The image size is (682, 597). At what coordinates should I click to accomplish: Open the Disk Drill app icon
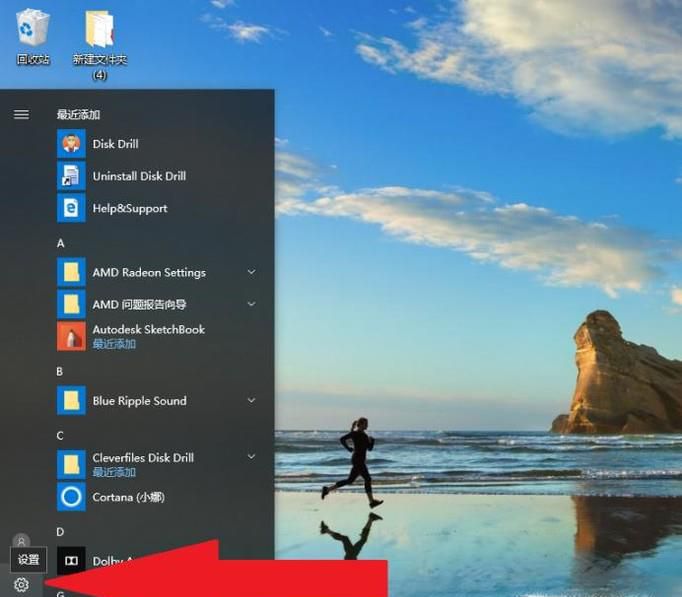coord(71,144)
